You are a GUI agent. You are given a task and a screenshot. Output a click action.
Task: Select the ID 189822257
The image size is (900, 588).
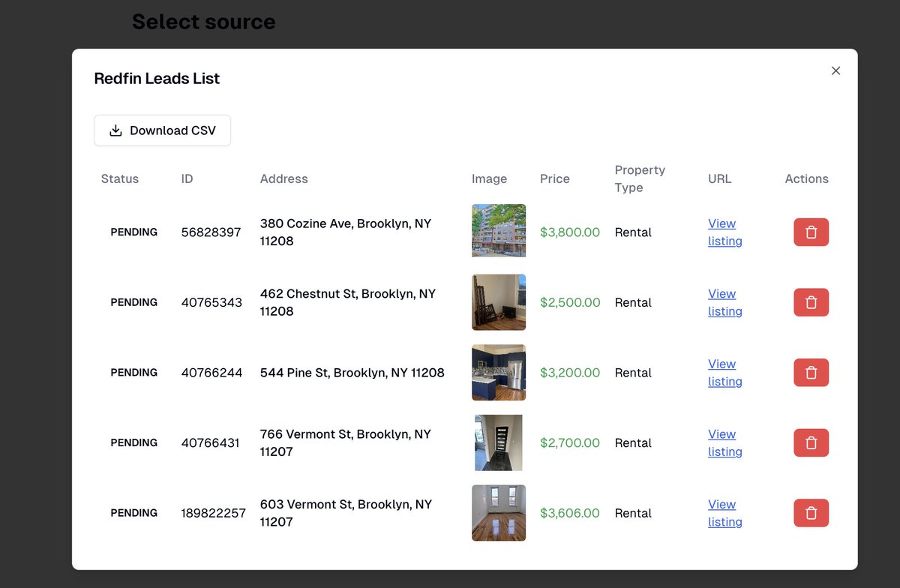pyautogui.click(x=213, y=513)
